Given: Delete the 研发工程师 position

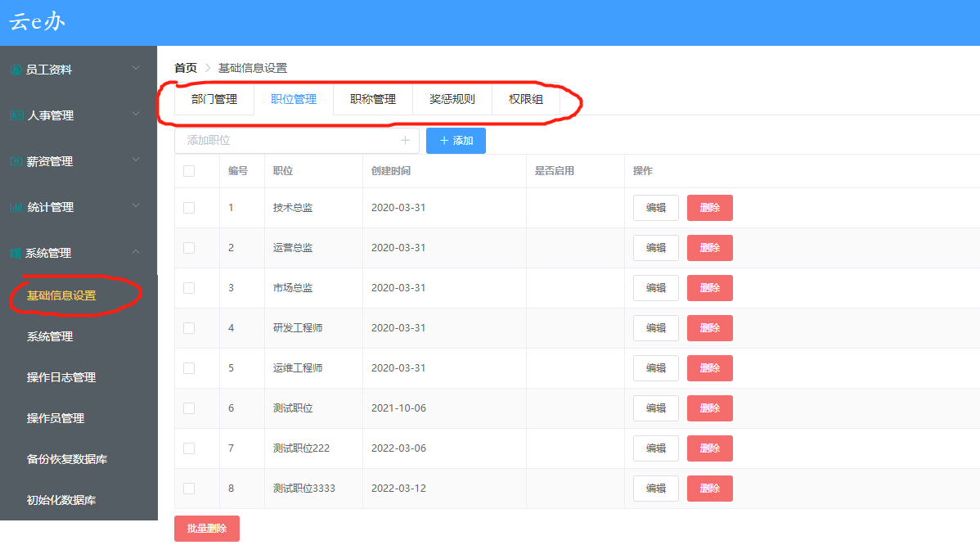Looking at the screenshot, I should (x=710, y=327).
